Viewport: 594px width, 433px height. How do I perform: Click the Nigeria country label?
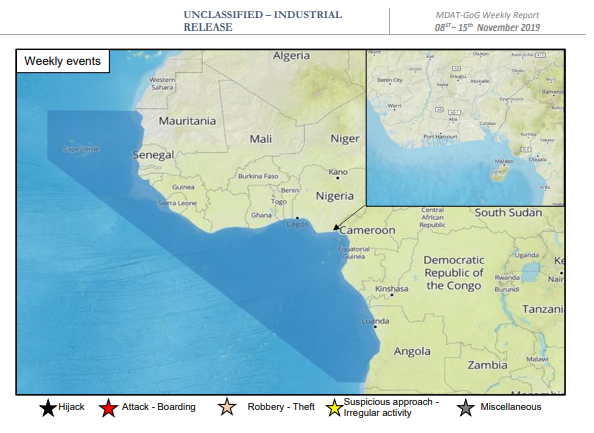pyautogui.click(x=335, y=196)
